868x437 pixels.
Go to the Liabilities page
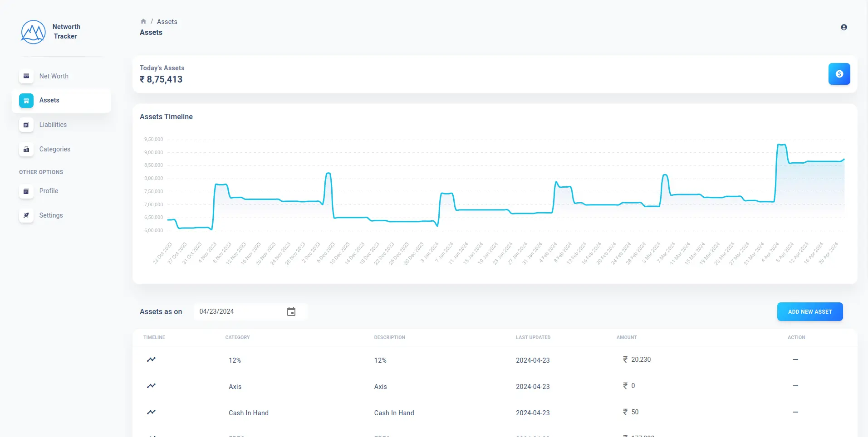pos(61,125)
